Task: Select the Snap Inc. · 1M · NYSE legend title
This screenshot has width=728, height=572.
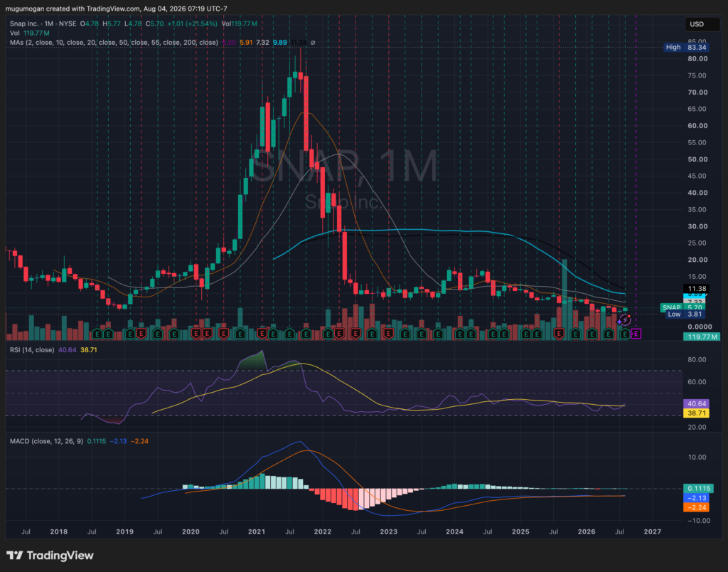Action: point(43,23)
